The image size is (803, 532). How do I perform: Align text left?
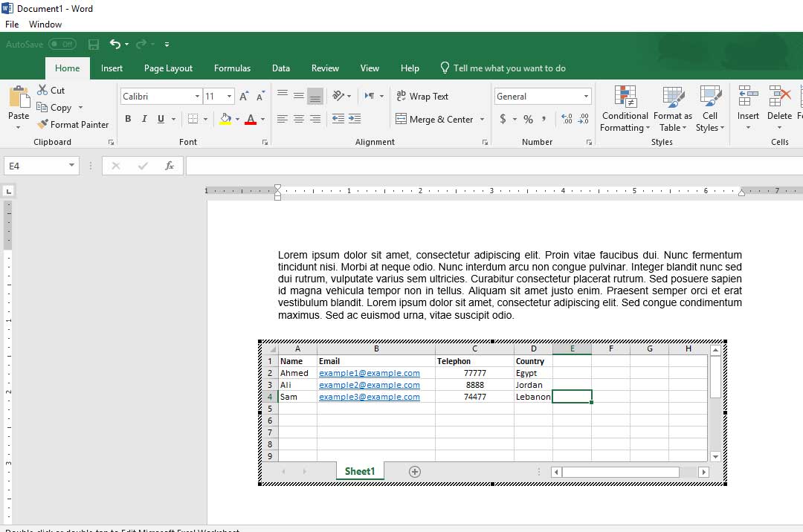click(x=283, y=119)
